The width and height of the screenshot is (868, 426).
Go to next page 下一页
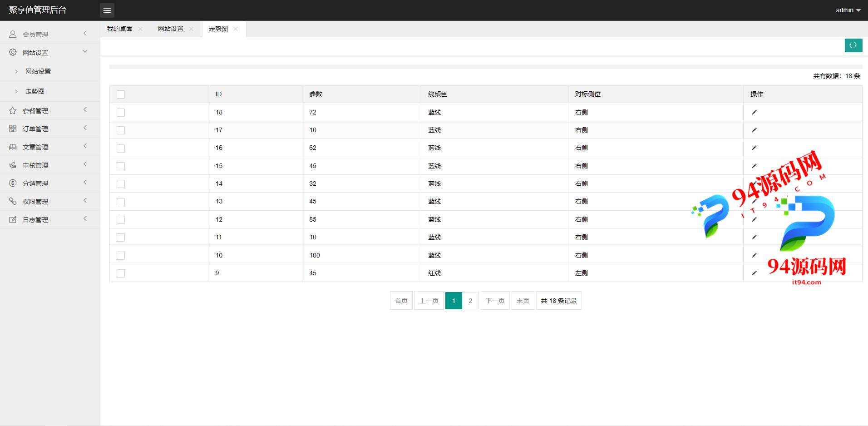pos(495,301)
